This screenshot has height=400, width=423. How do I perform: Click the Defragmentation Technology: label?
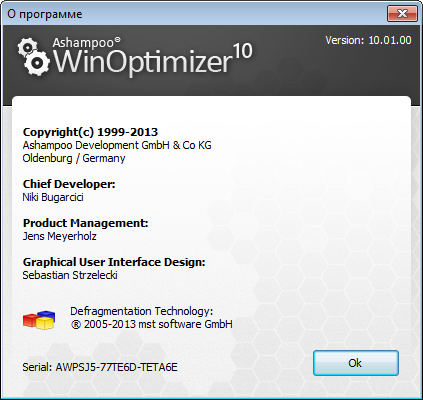141,311
